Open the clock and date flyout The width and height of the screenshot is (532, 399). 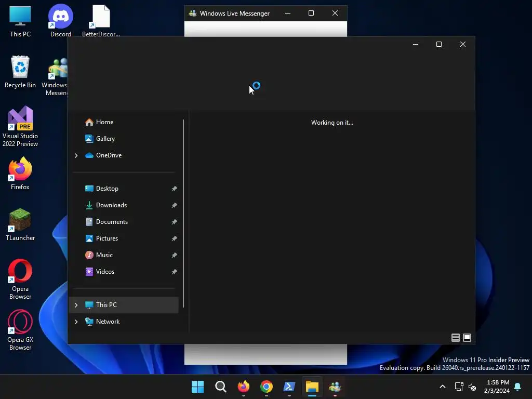click(497, 387)
